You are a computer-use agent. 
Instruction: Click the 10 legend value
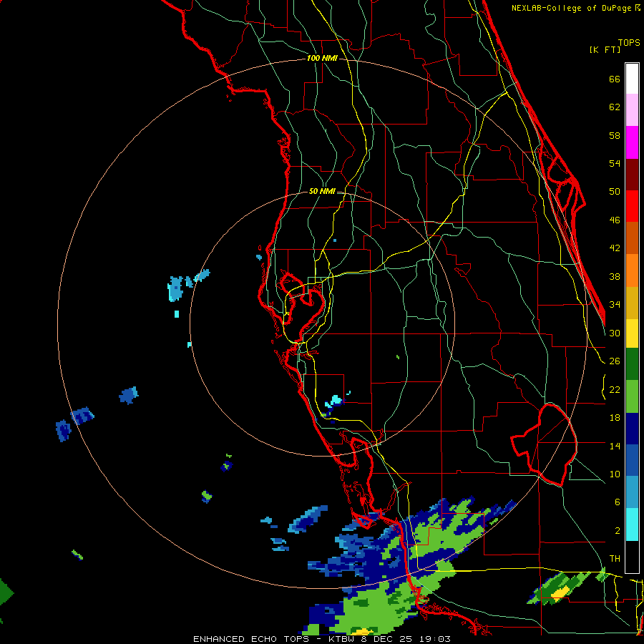point(615,474)
